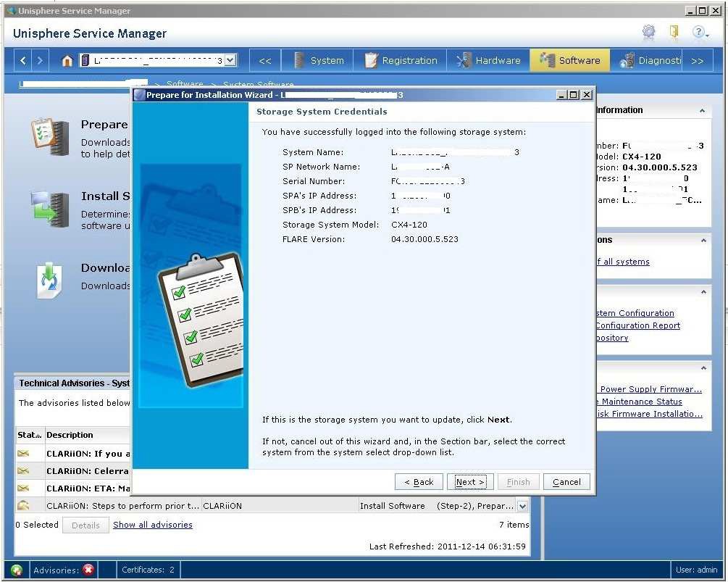The width and height of the screenshot is (728, 582).
Task: Open the 'all systems' link
Action: 623,262
